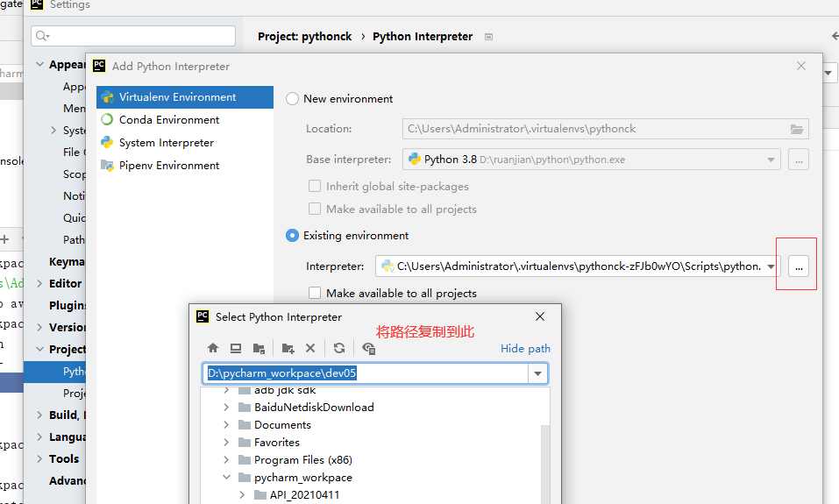Go to home directory in interpreter picker
Image resolution: width=839 pixels, height=504 pixels.
click(213, 348)
